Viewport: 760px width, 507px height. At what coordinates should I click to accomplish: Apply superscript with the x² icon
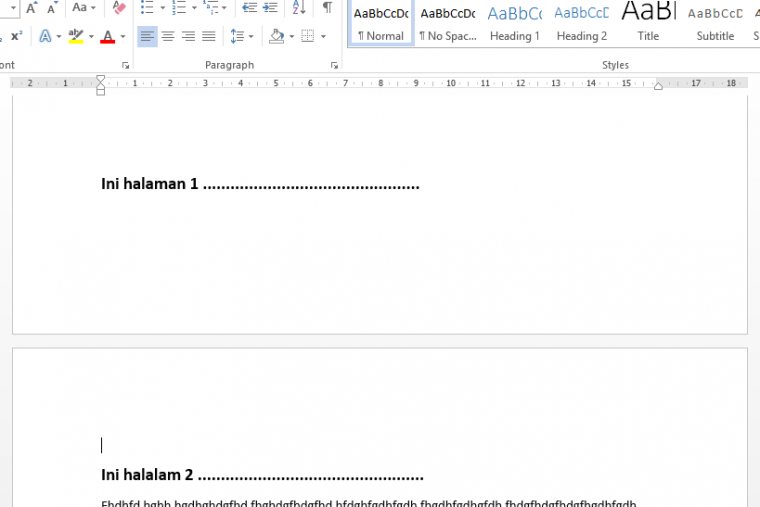click(16, 37)
